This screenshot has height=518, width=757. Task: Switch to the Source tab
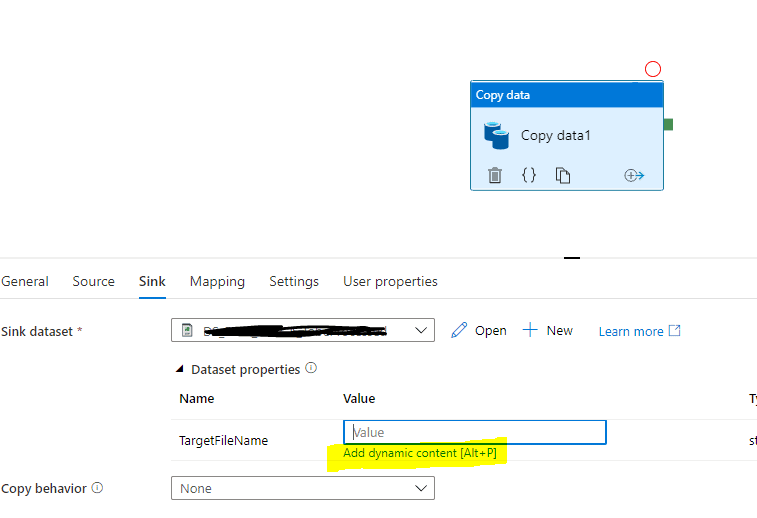[x=94, y=281]
